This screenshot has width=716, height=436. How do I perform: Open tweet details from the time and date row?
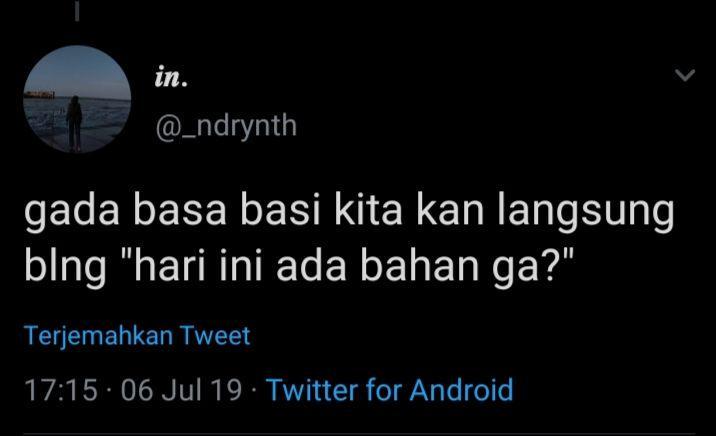pyautogui.click(x=133, y=390)
